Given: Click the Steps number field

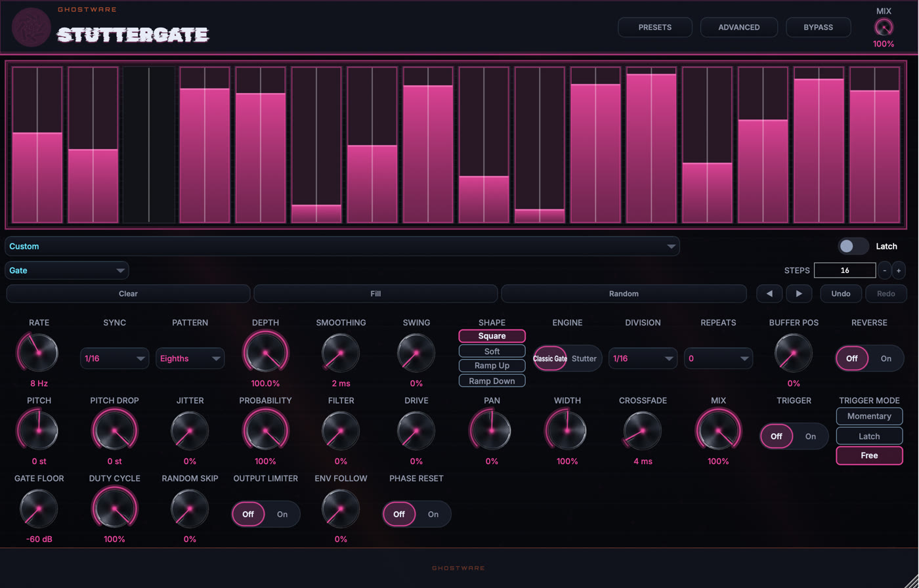Looking at the screenshot, I should [x=845, y=270].
